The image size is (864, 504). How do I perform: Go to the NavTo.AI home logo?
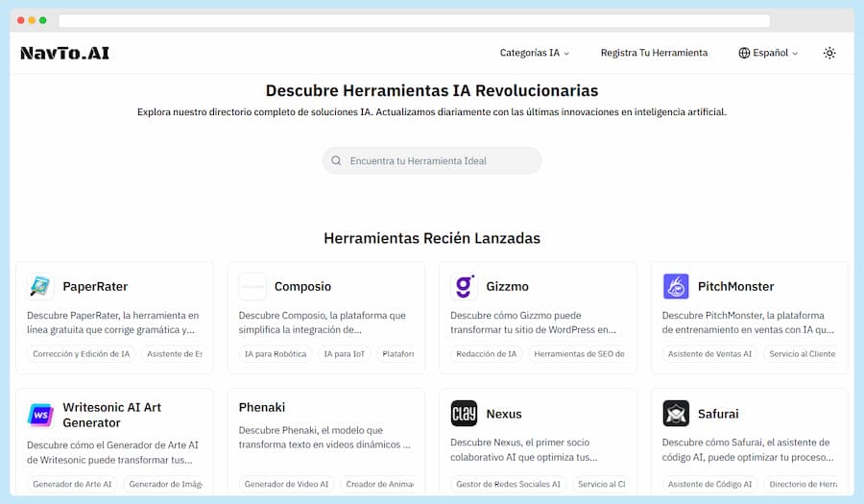click(x=64, y=53)
